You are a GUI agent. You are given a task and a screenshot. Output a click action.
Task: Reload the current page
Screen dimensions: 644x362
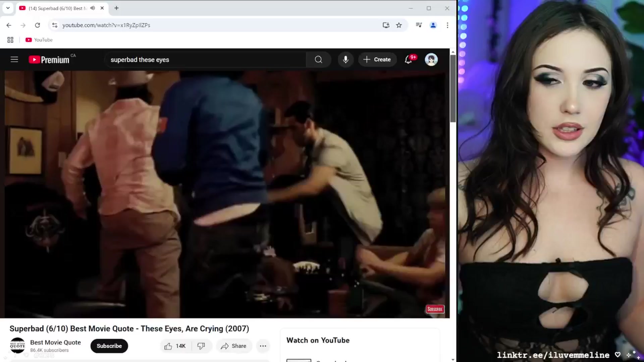(38, 25)
